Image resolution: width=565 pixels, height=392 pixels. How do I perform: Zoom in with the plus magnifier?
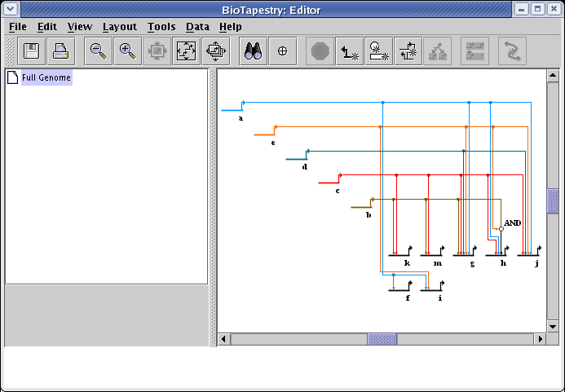click(127, 51)
